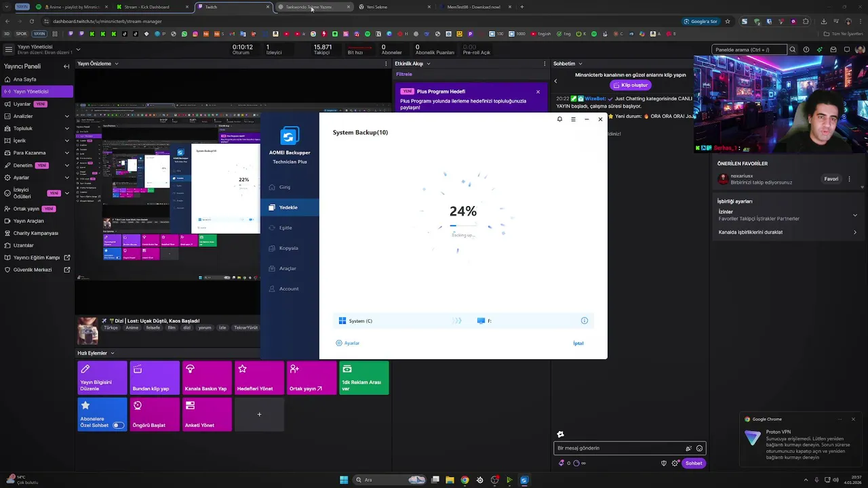Open Uyarılar in the sidebar

tap(37, 104)
